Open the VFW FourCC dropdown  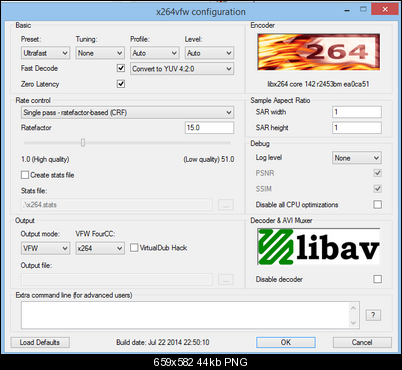[x=100, y=248]
